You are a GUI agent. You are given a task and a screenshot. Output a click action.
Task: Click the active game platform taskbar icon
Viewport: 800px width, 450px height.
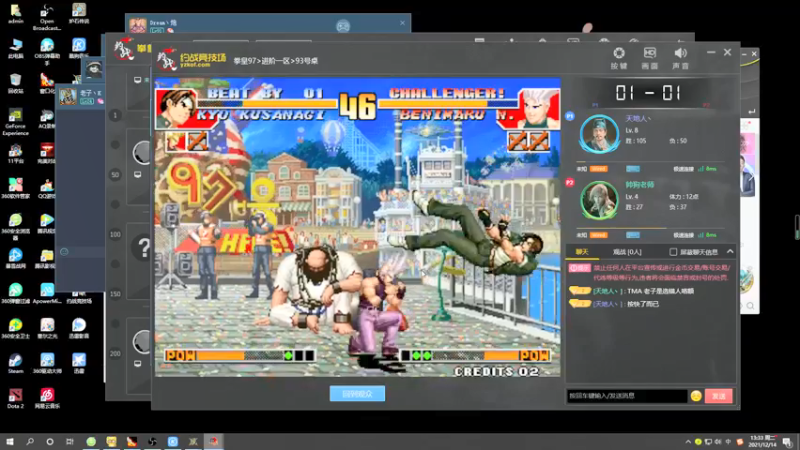214,442
